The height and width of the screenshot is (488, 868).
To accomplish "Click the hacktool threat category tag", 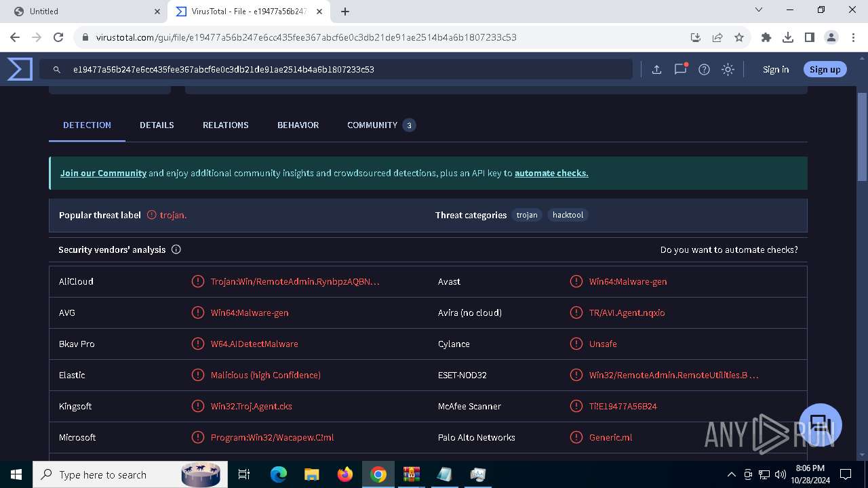I will [x=568, y=215].
